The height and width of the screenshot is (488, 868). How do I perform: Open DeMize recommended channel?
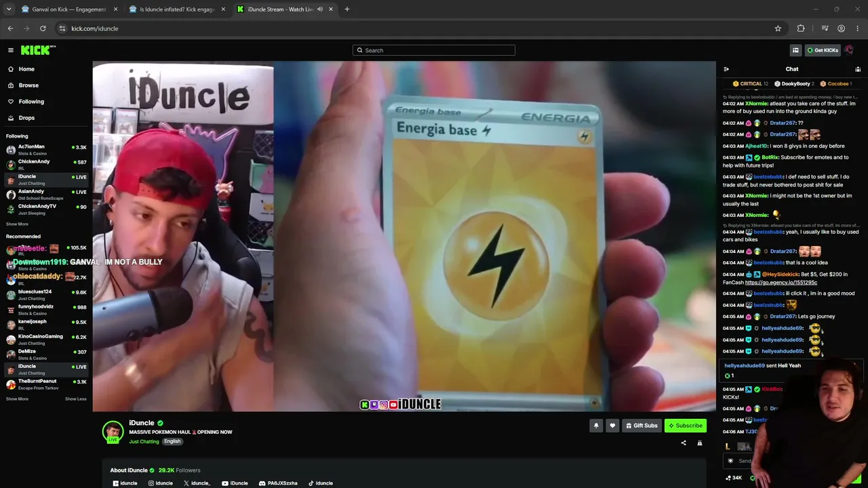coord(46,354)
